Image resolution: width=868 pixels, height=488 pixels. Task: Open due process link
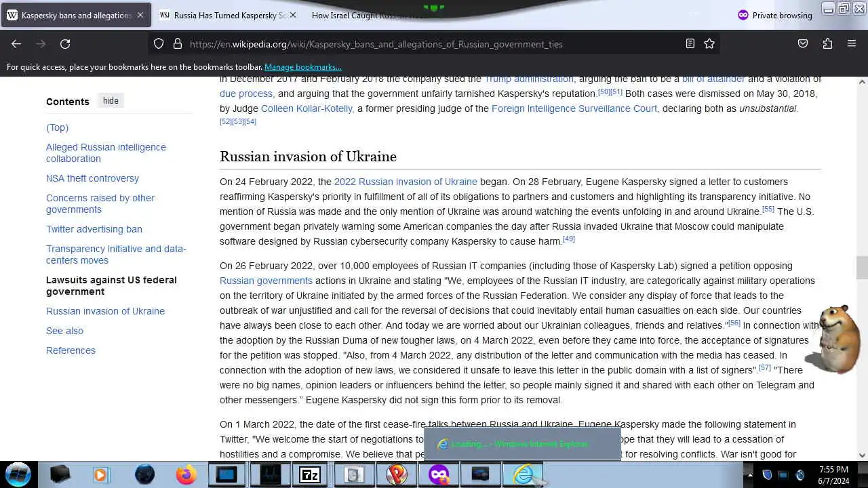(x=246, y=94)
